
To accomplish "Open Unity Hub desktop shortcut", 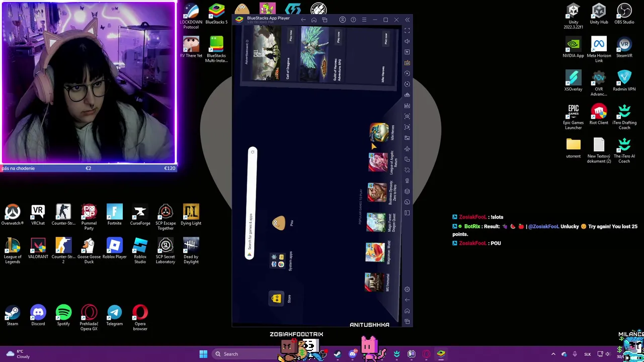I will coord(599,14).
